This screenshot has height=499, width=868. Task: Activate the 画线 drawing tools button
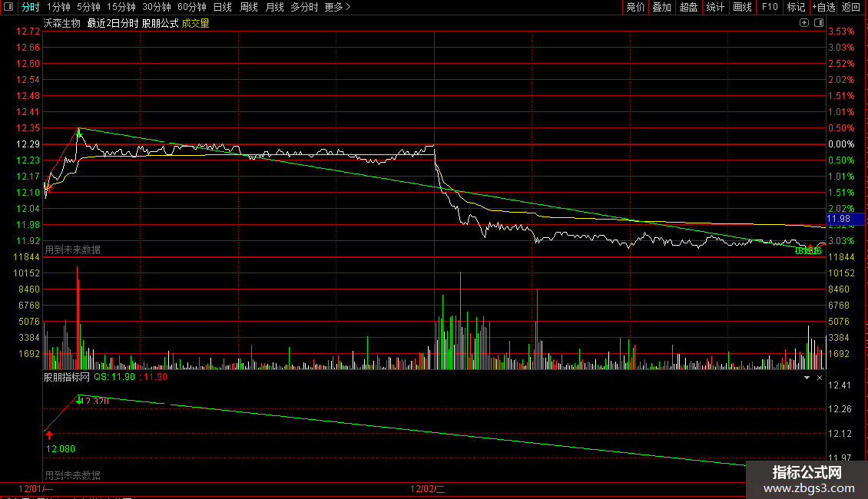[x=742, y=7]
